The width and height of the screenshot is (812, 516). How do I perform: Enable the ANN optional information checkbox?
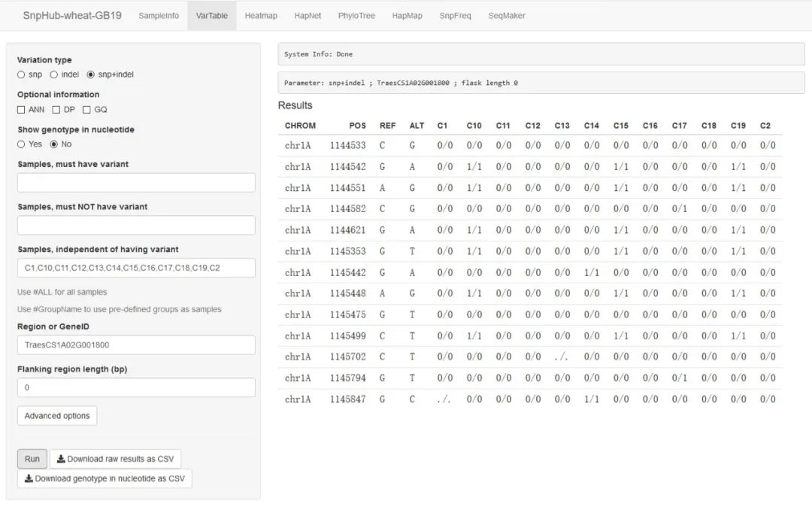[x=21, y=110]
